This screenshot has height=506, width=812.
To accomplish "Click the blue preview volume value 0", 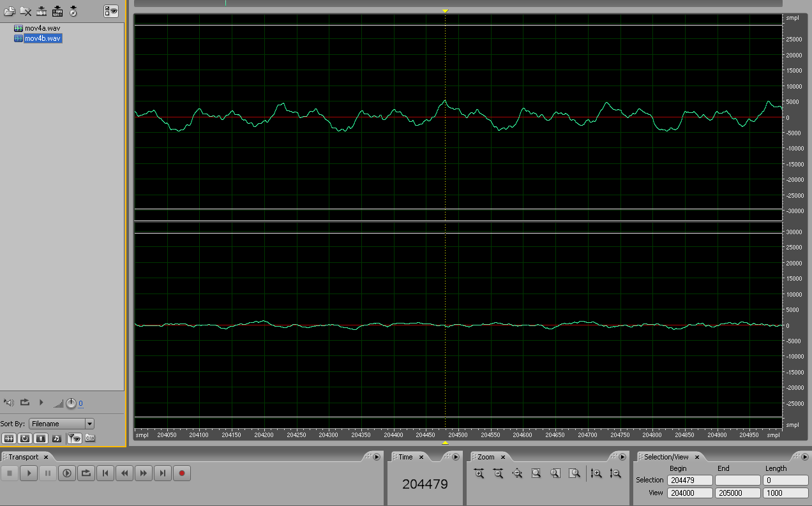I will pyautogui.click(x=80, y=404).
